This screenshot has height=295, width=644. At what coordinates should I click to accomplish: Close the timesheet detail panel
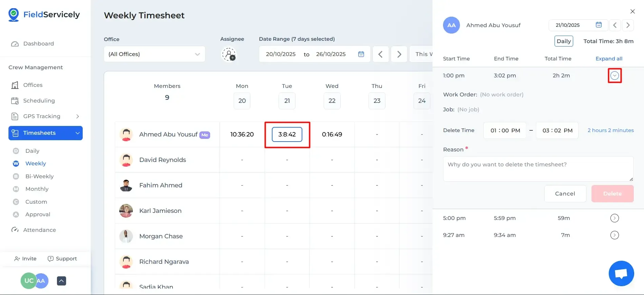[632, 12]
